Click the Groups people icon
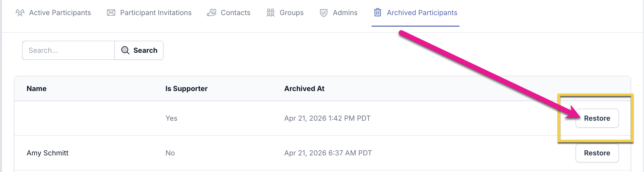Viewport: 644px width, 172px height. (270, 13)
